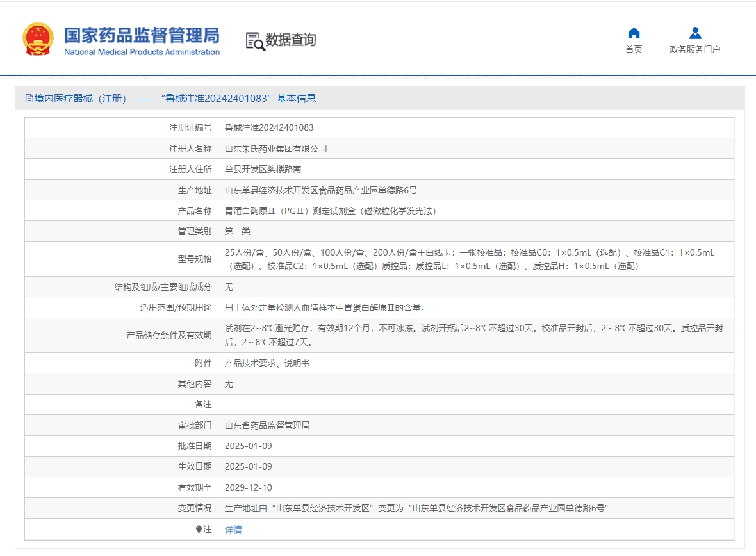Click the 首页 homepage label

coord(634,49)
